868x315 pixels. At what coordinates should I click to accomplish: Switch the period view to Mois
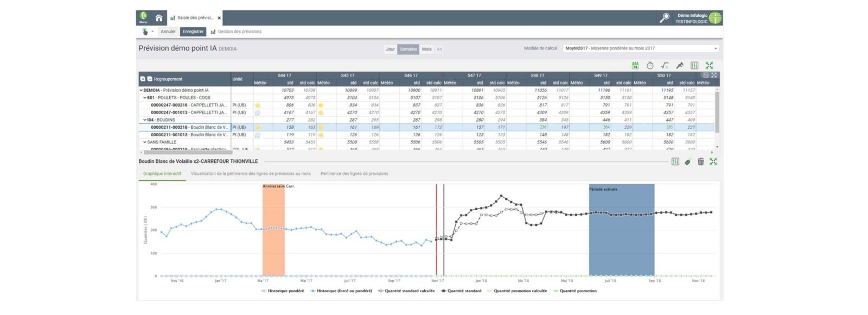[x=427, y=49]
